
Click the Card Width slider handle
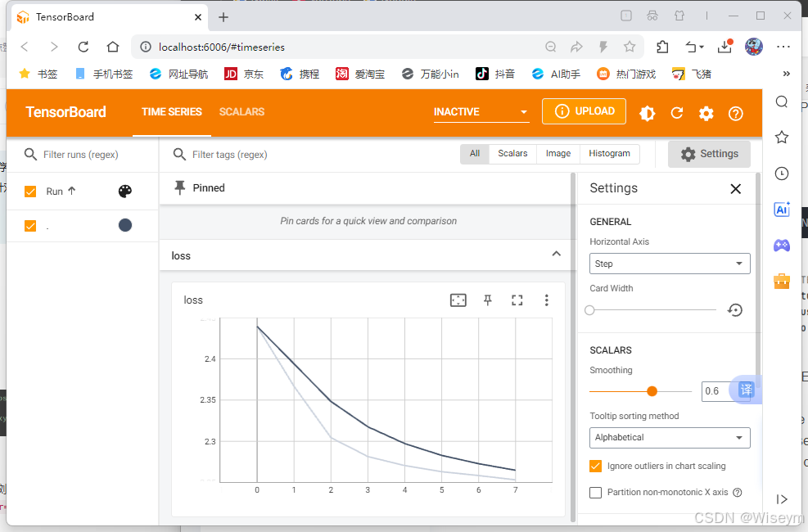(590, 310)
